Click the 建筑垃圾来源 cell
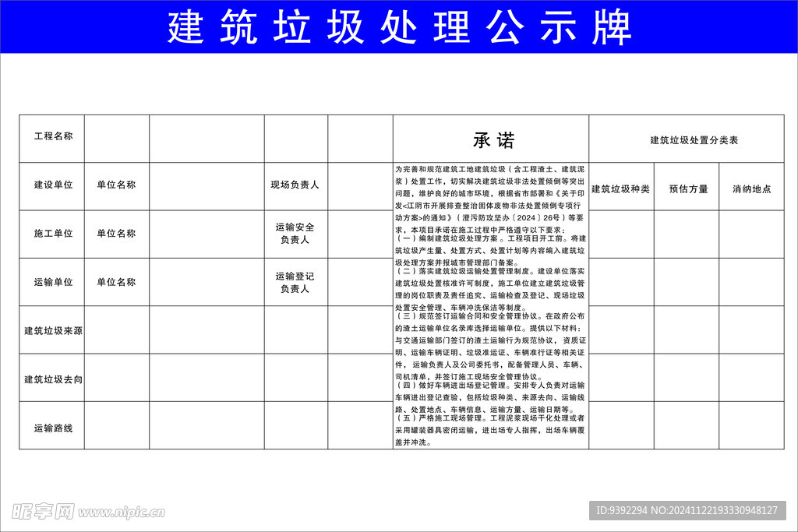This screenshot has height=532, width=798. (53, 330)
